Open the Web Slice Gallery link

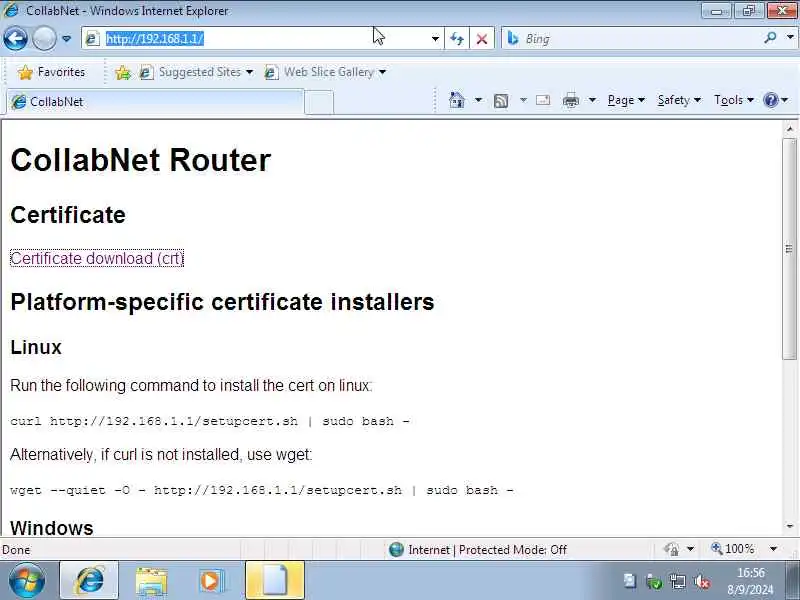coord(325,72)
